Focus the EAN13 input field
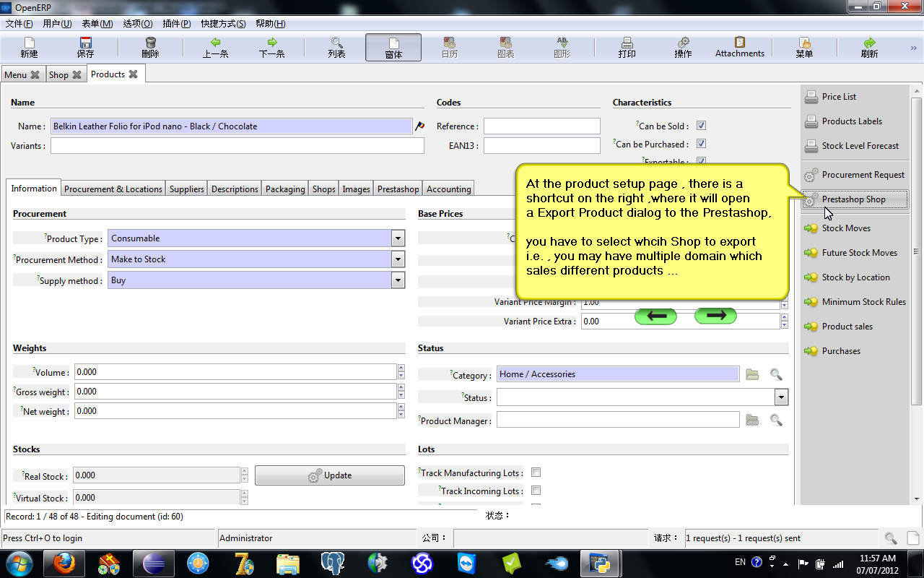The image size is (924, 578). coord(542,146)
